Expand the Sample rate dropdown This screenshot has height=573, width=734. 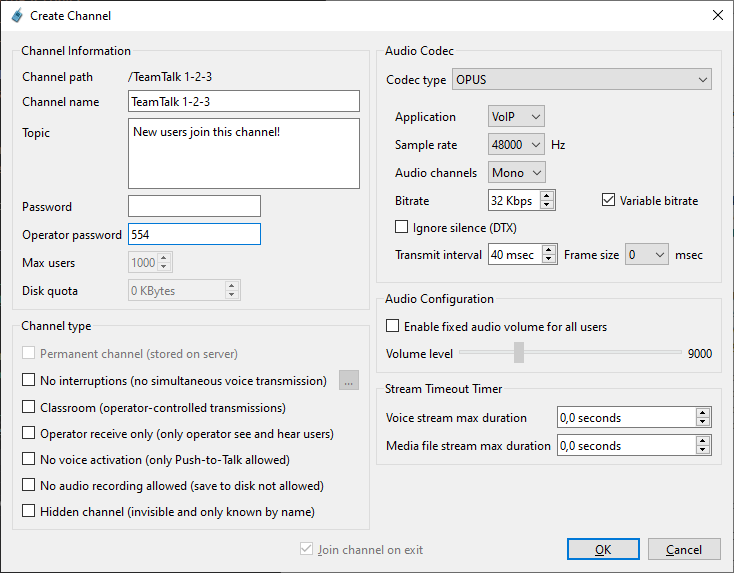(516, 145)
